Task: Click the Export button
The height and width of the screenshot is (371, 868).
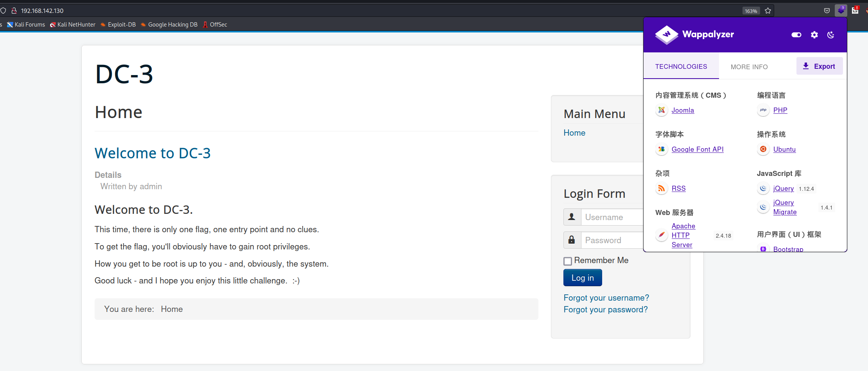Action: pos(819,66)
